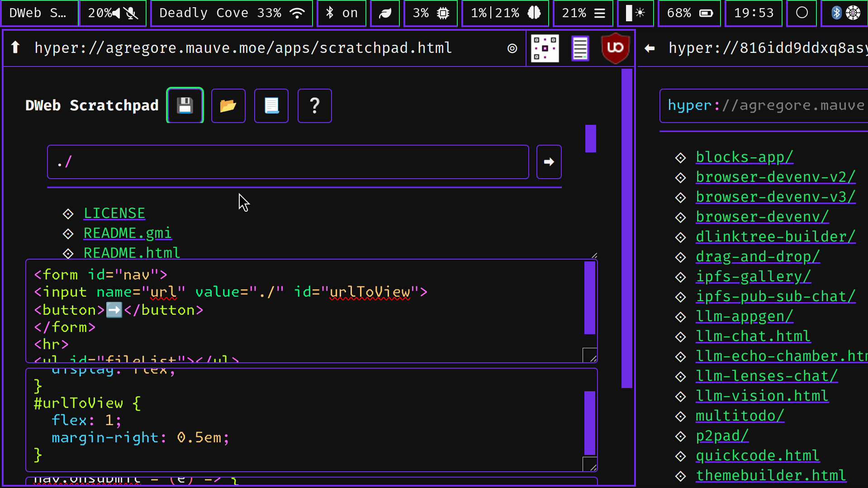Click the HTML textarea resize corner handle

(590, 355)
